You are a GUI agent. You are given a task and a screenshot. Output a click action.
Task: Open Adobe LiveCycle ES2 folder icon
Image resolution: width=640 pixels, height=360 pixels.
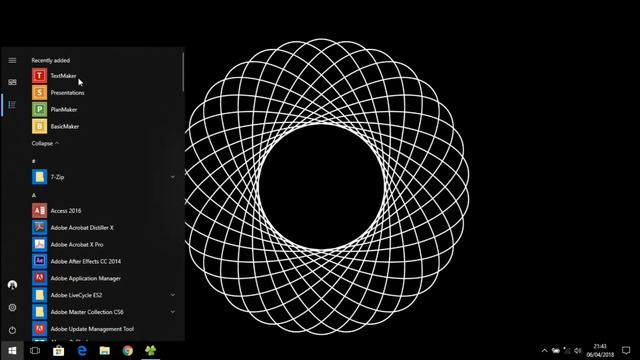coord(40,295)
